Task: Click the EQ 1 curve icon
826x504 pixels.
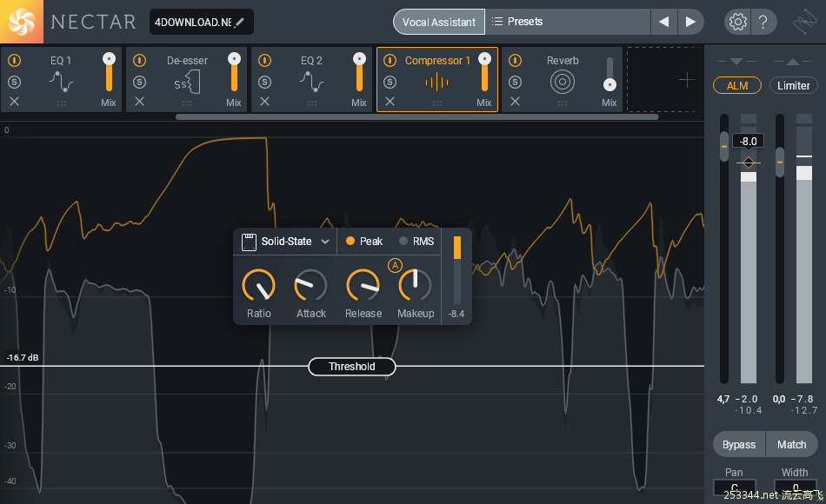Action: coord(61,83)
